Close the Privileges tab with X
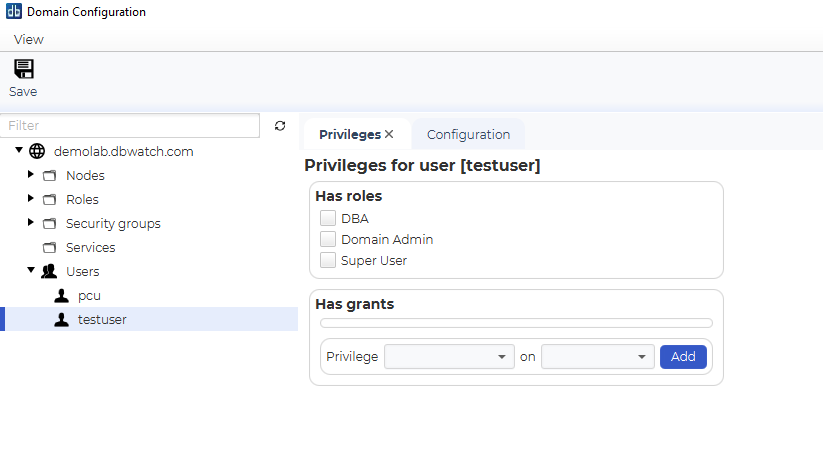 click(389, 134)
